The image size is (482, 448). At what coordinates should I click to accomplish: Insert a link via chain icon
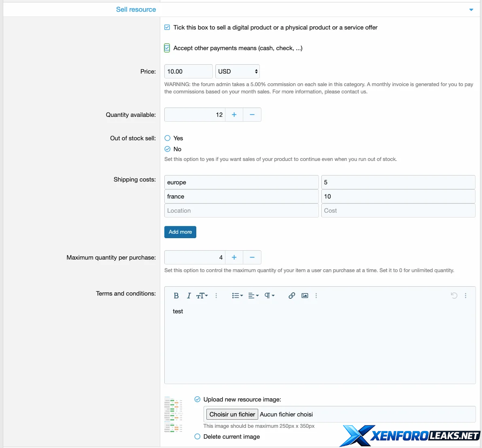(x=291, y=296)
